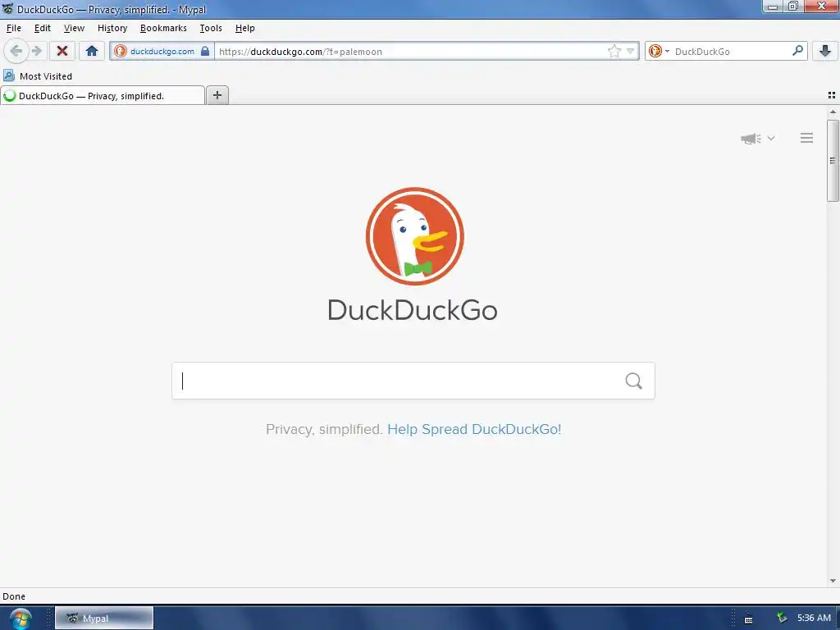Click the network tray icon
Viewport: 840px width, 630px height.
pos(782,618)
